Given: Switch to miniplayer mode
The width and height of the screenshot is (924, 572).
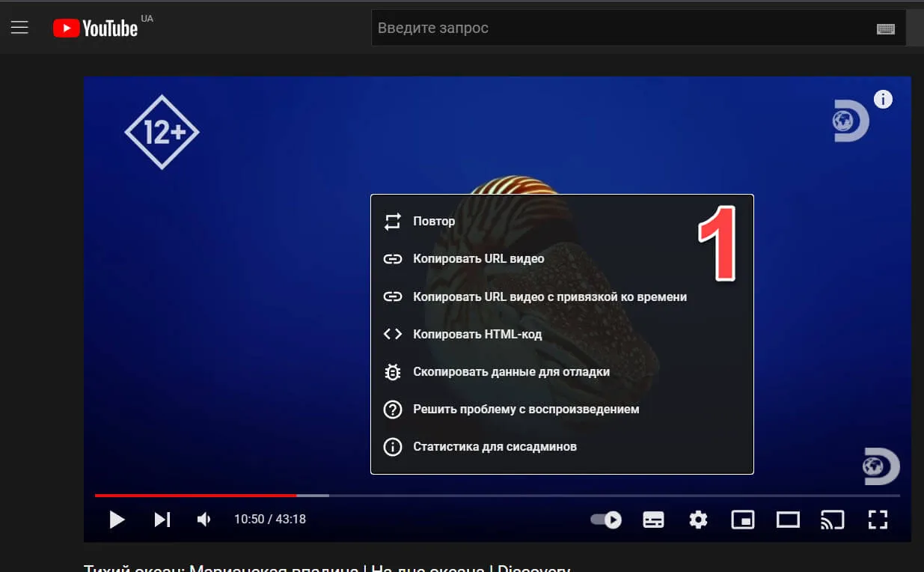Looking at the screenshot, I should point(743,520).
